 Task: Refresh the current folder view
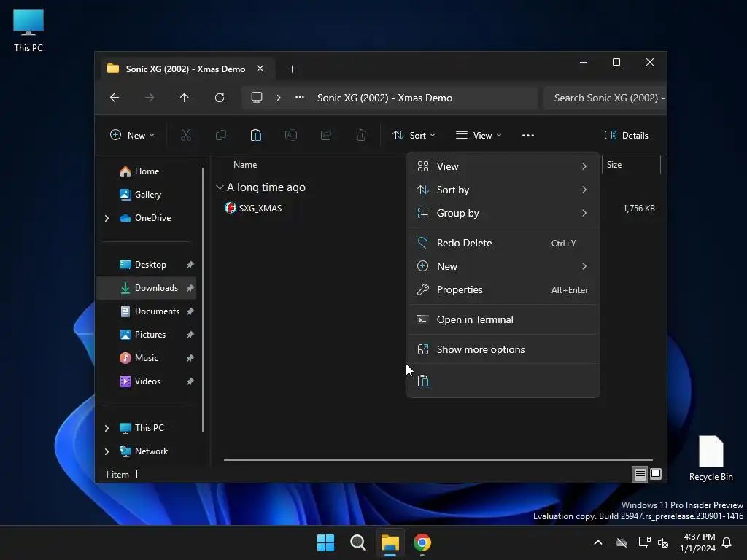(219, 98)
